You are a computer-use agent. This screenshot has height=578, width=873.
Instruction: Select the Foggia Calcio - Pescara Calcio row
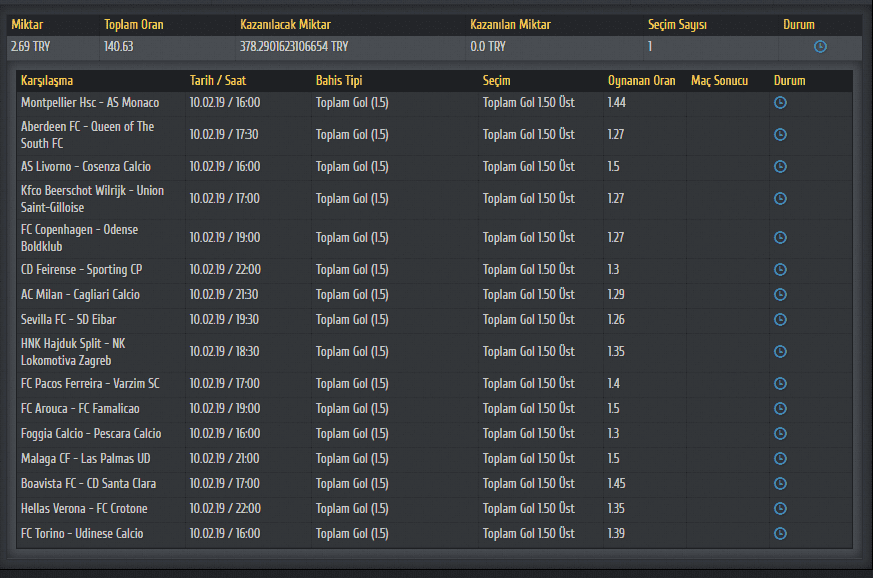tap(434, 434)
